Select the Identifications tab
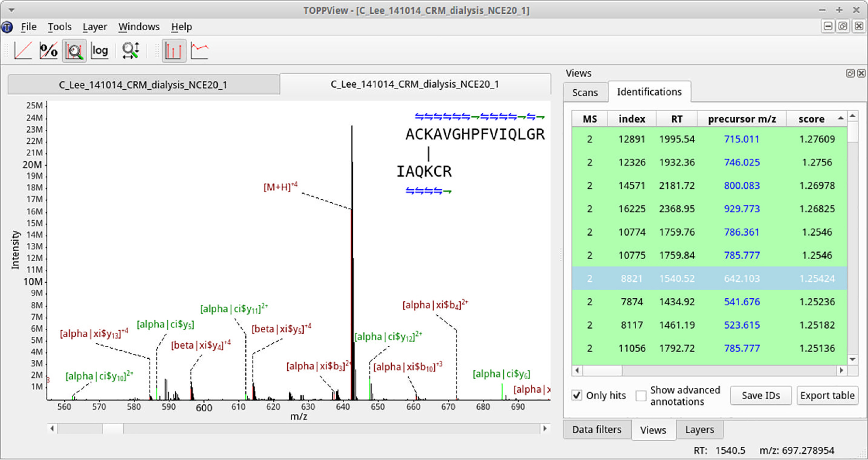 649,92
